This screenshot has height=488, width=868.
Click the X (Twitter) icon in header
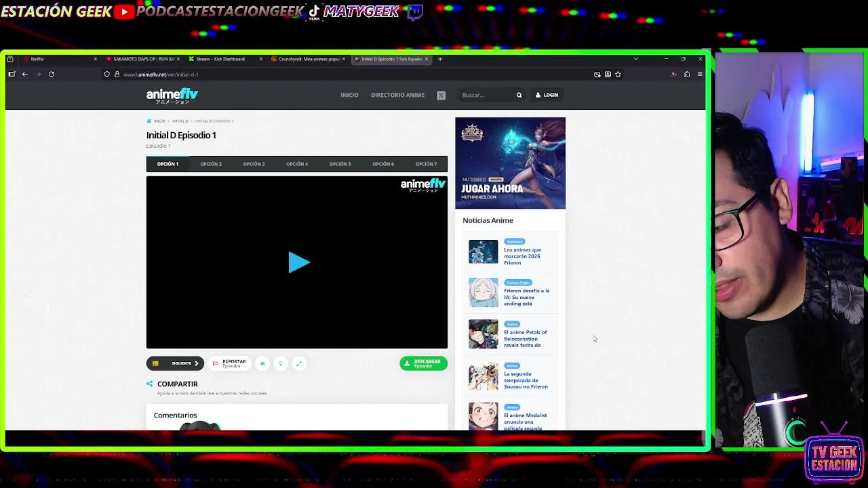(x=441, y=96)
